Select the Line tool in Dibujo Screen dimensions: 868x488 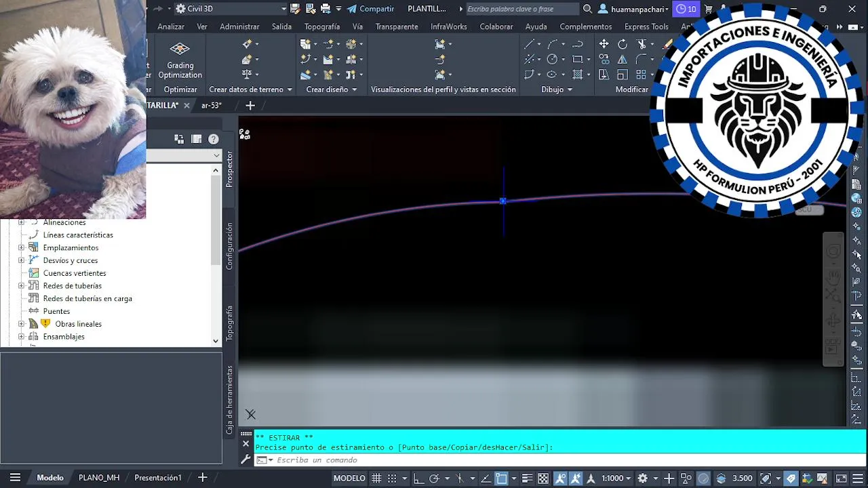coord(529,44)
